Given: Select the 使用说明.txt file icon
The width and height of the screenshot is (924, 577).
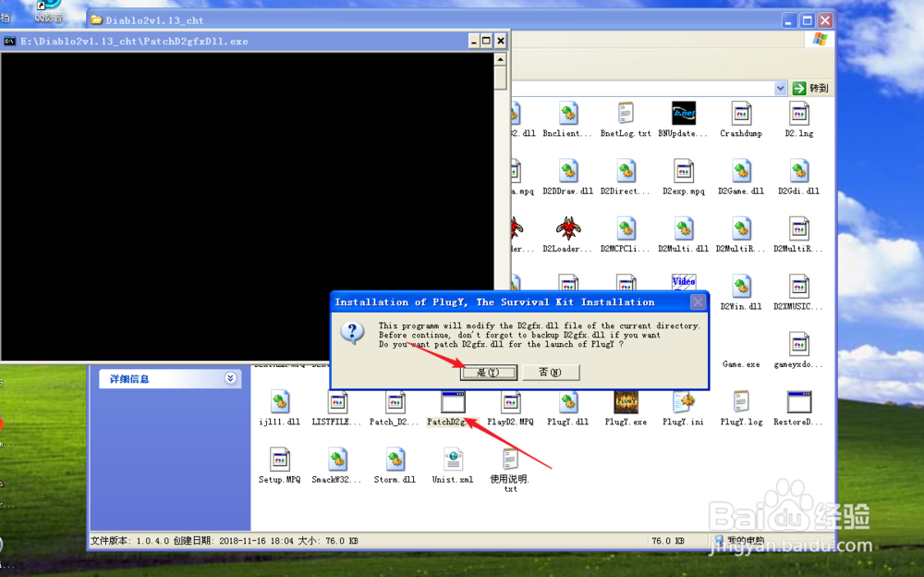Looking at the screenshot, I should [510, 460].
